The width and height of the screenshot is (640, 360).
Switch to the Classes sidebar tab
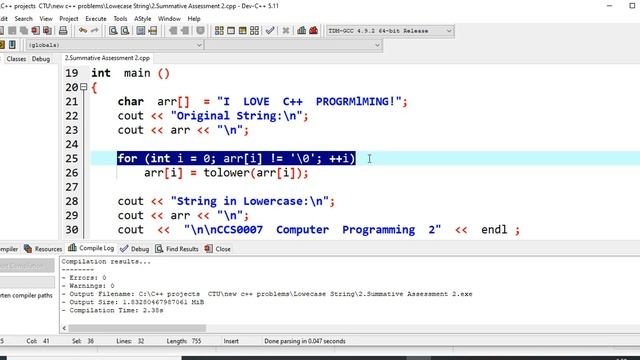click(x=16, y=59)
